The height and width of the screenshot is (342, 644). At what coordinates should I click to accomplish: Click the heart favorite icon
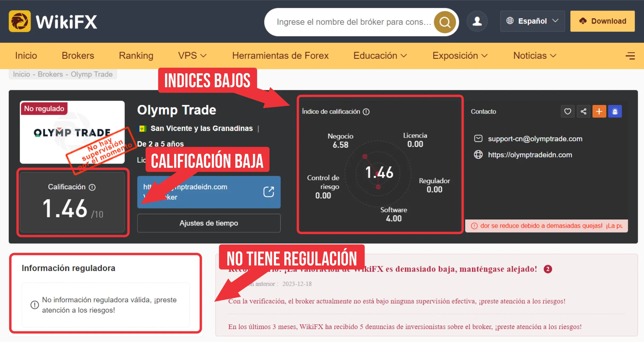point(568,111)
